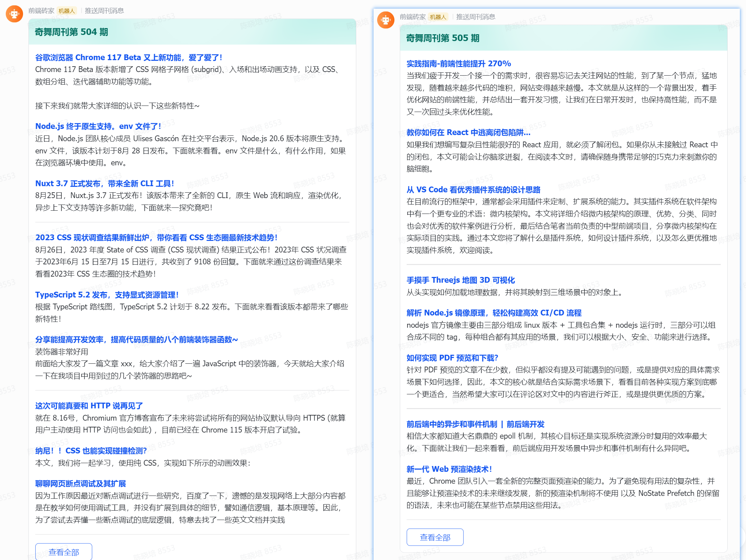Open Node.js image CI/CD article link
Viewport: 746px width, 560px height.
point(494,313)
